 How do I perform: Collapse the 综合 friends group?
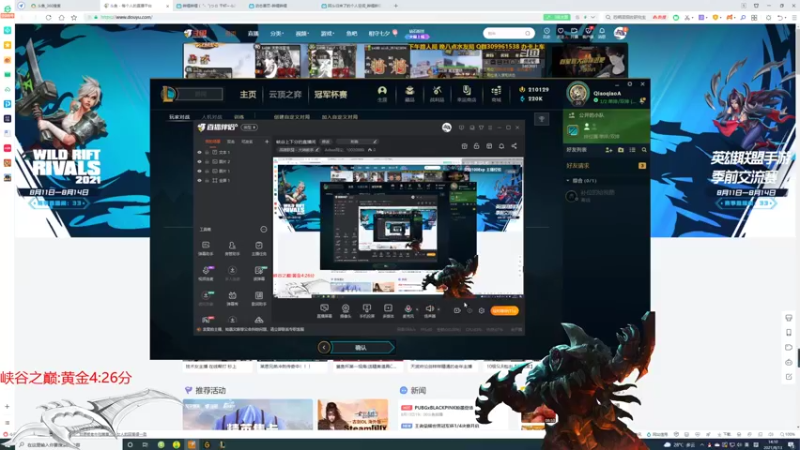[x=568, y=181]
